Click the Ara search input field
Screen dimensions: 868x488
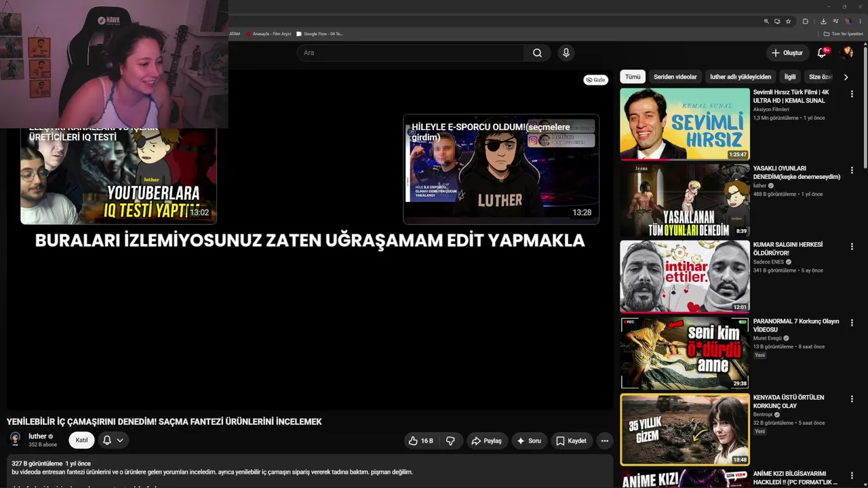point(410,53)
